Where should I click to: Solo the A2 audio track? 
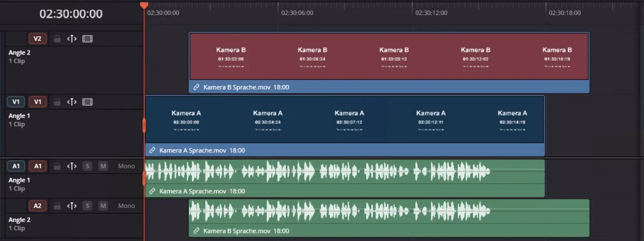click(x=87, y=206)
